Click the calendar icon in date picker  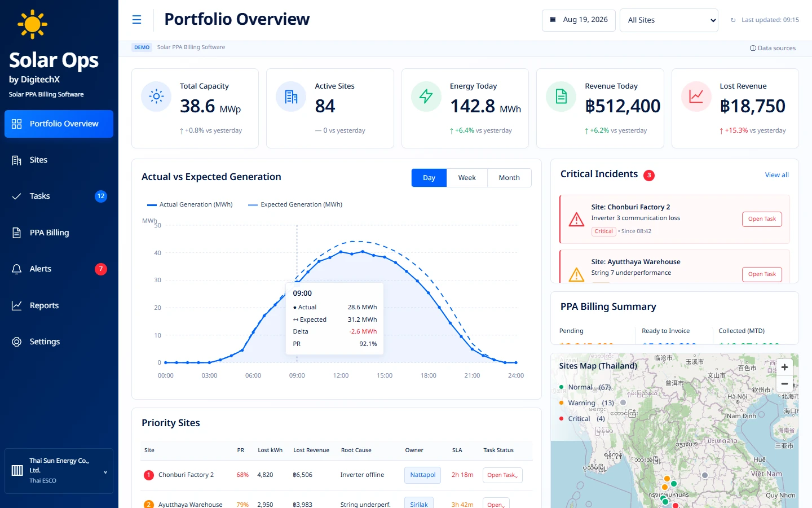[553, 20]
